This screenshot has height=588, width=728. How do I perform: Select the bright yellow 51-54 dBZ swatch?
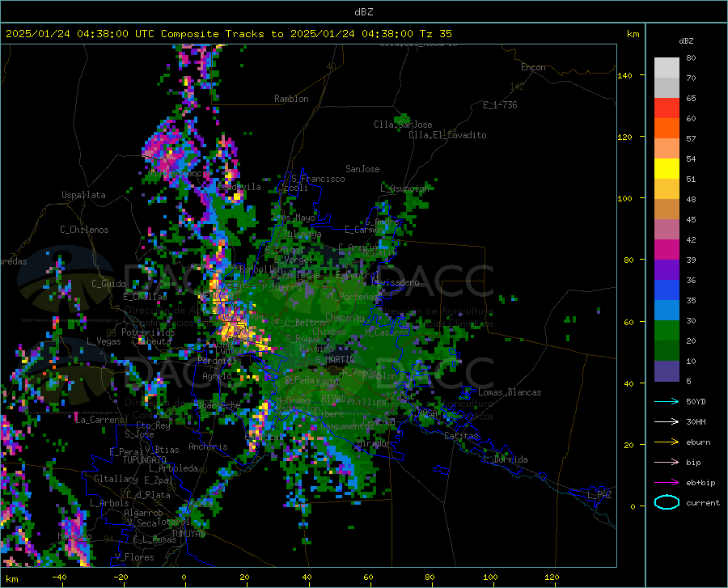[x=667, y=169]
